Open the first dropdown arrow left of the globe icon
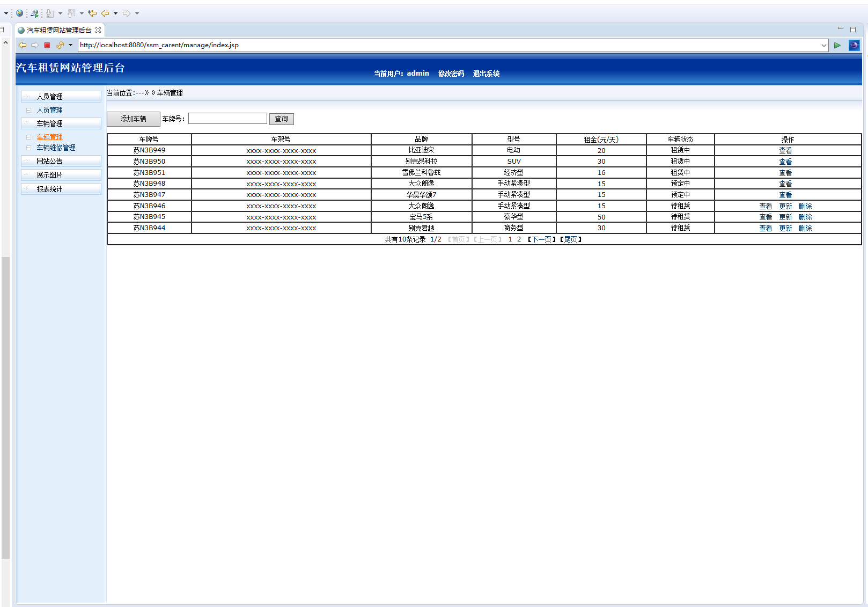This screenshot has width=868, height=607. pyautogui.click(x=6, y=13)
